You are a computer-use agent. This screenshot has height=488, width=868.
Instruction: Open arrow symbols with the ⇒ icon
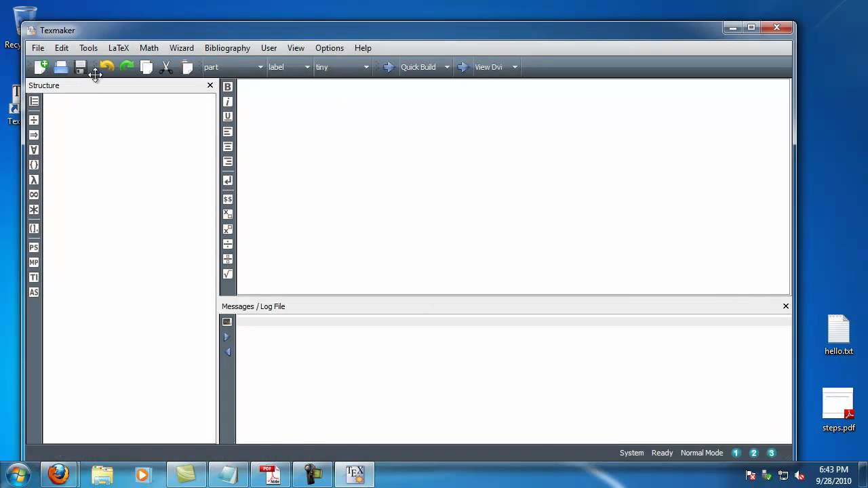tap(34, 135)
